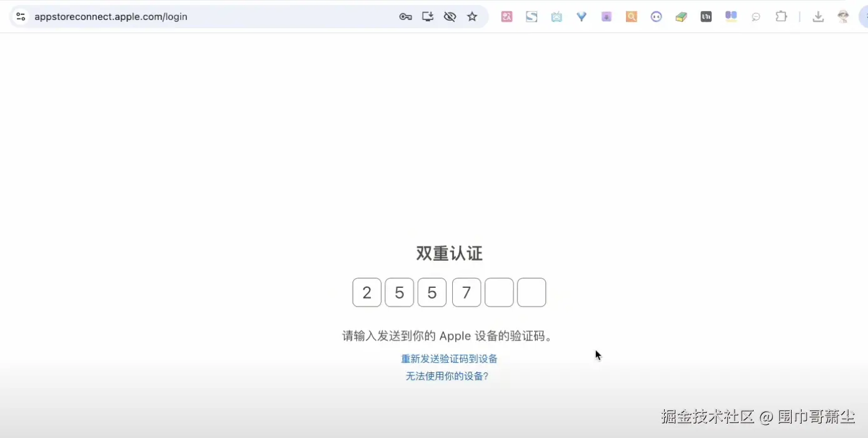The height and width of the screenshot is (438, 868).
Task: Select the first code box containing 2
Action: (367, 292)
